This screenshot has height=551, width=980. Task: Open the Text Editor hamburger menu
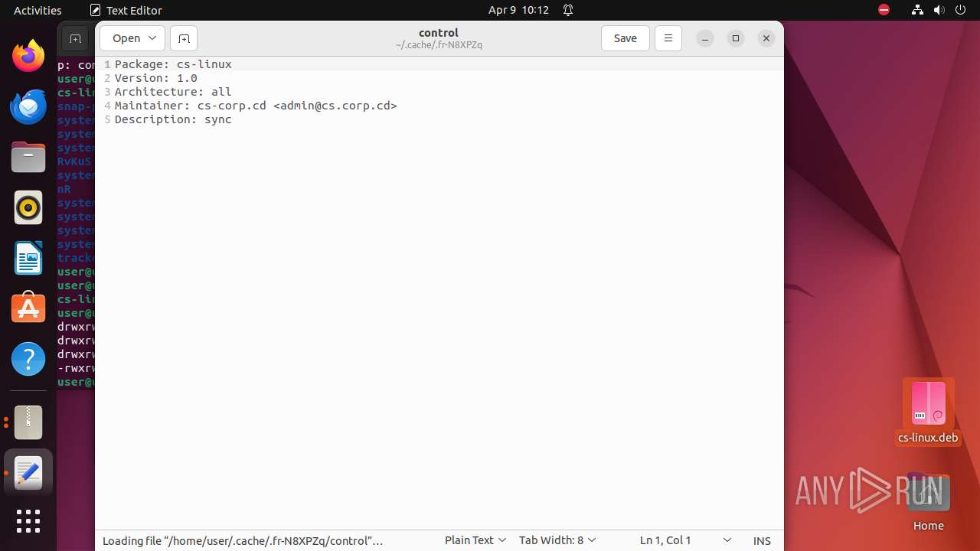(x=668, y=38)
